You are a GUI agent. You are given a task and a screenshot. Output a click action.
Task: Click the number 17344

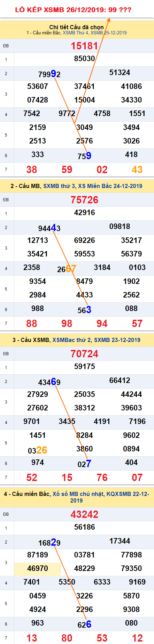click(120, 541)
